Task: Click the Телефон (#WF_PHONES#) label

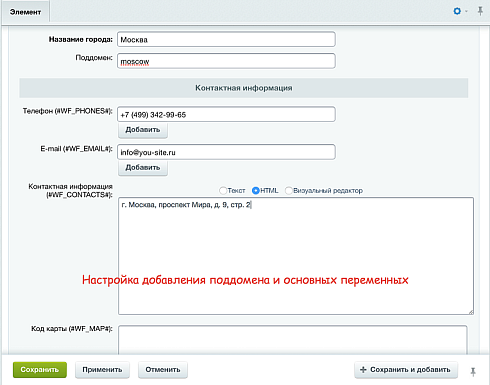Action: coord(68,111)
